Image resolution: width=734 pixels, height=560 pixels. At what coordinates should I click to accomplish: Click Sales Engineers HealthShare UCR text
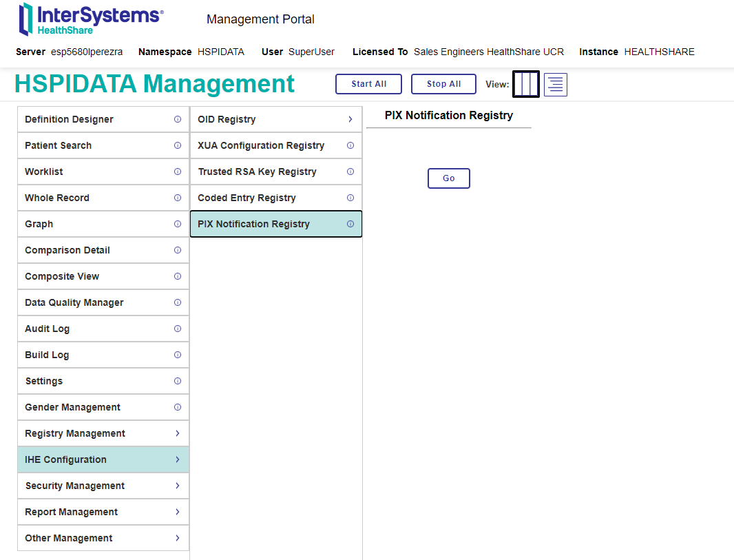(x=489, y=52)
